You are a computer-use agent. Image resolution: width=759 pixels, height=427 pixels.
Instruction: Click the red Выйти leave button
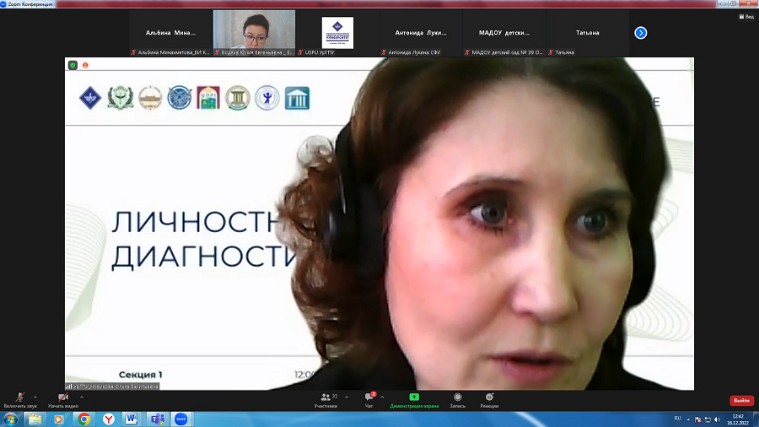(x=741, y=400)
